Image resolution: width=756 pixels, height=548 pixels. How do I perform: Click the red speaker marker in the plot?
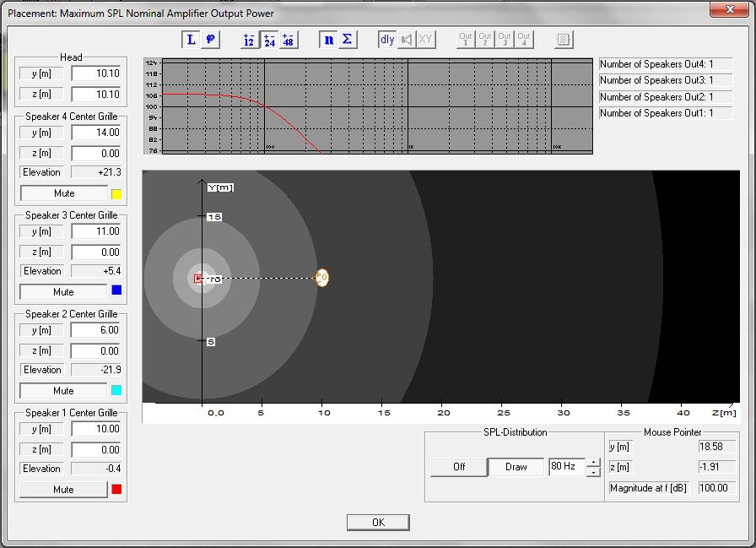coord(197,279)
